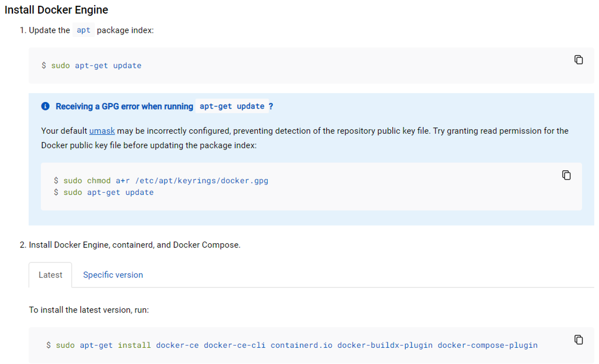Screen dimensions: 599x364
Task: Copy the apt-get install docker-ce command
Action: pos(578,340)
